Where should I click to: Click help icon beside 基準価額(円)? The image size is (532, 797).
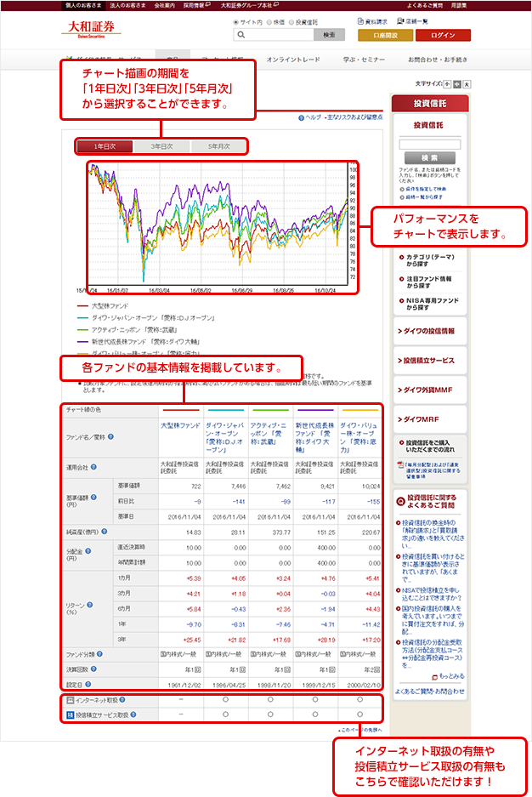(93, 498)
